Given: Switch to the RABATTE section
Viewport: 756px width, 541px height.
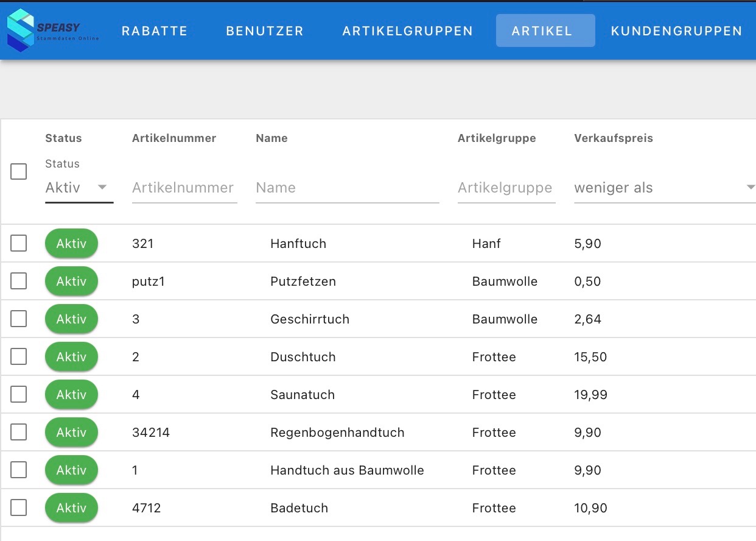Looking at the screenshot, I should point(154,30).
